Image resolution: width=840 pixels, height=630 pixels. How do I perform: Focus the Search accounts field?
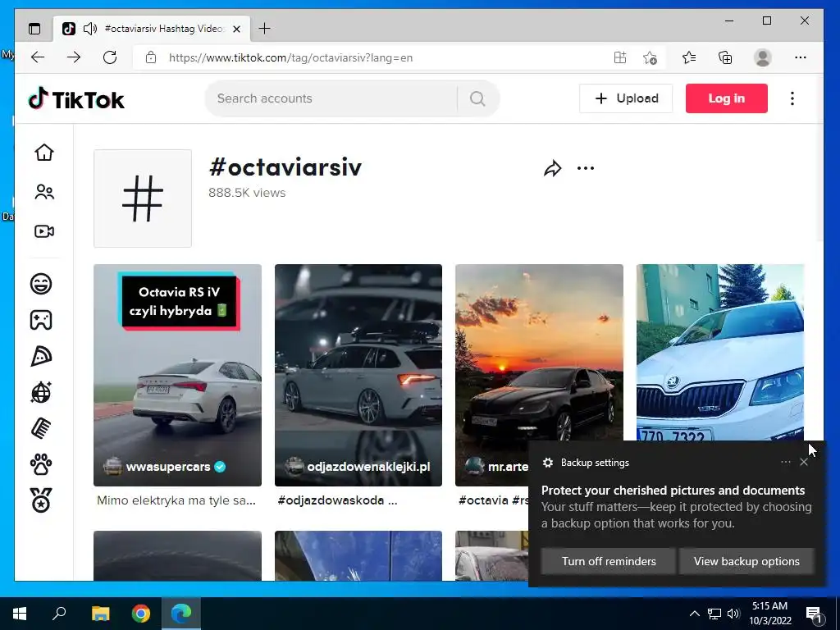click(x=332, y=98)
